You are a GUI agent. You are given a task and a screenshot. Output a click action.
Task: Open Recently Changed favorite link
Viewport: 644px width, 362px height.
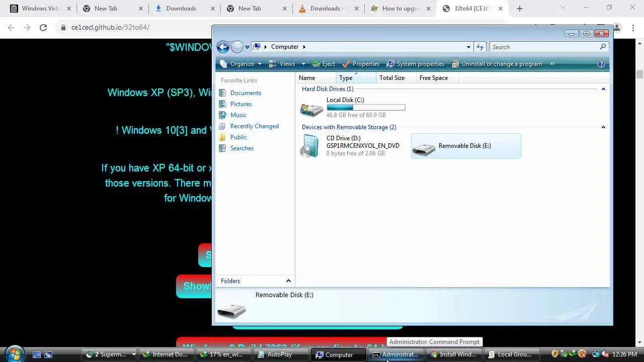coord(254,126)
